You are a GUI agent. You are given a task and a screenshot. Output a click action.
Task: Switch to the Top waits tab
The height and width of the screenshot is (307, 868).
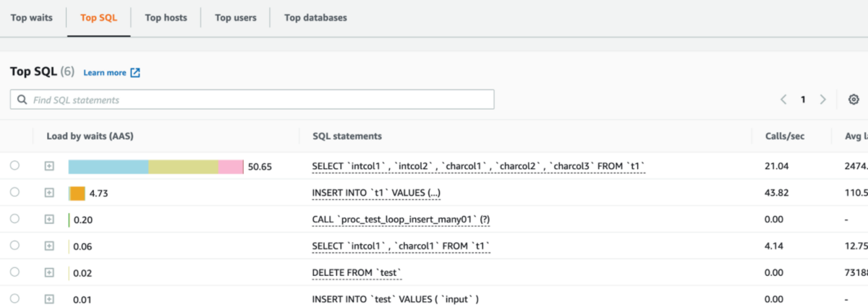(x=31, y=18)
